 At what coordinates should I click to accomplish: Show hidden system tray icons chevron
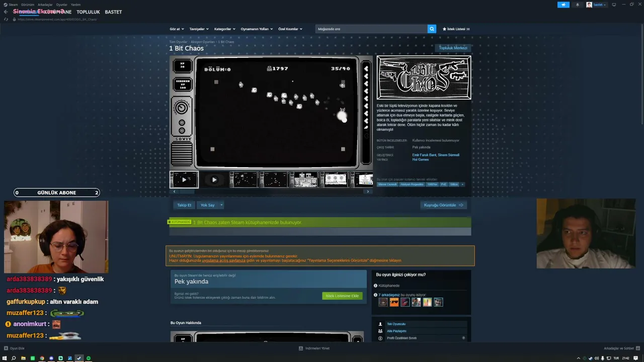click(579, 358)
